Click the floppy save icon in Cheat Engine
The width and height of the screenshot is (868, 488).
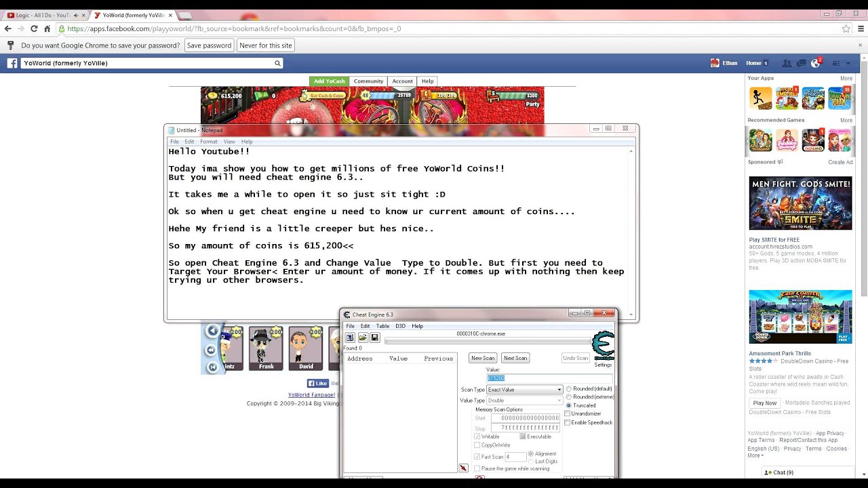coord(374,337)
